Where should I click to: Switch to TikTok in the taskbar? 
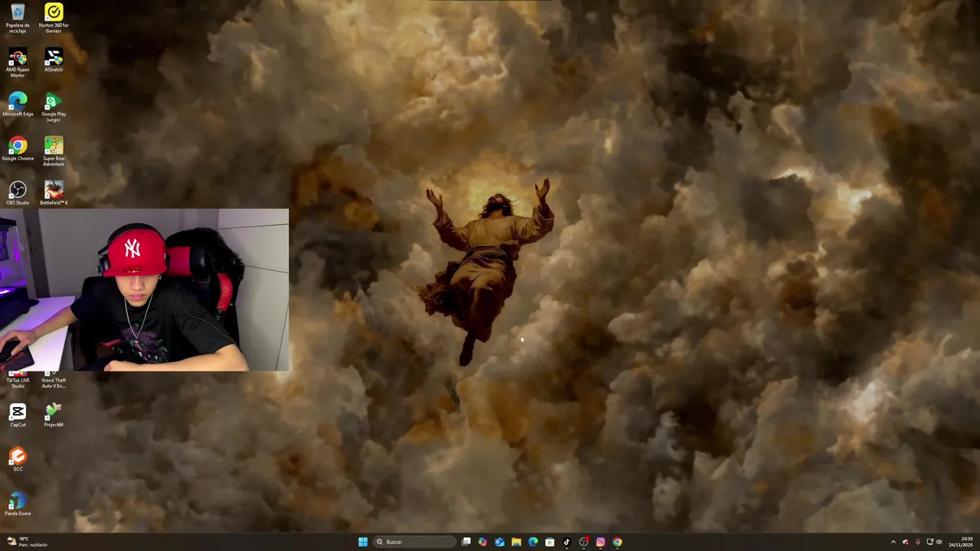[567, 542]
